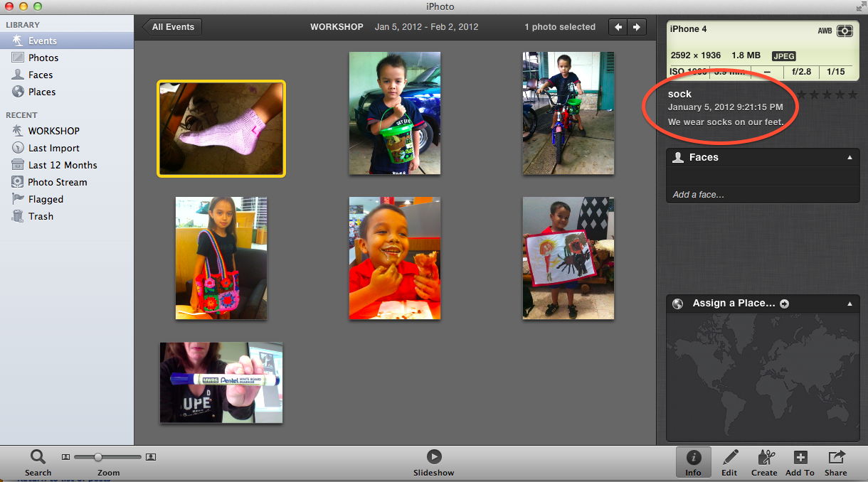
Task: Collapse the Faces panel
Action: tap(850, 157)
